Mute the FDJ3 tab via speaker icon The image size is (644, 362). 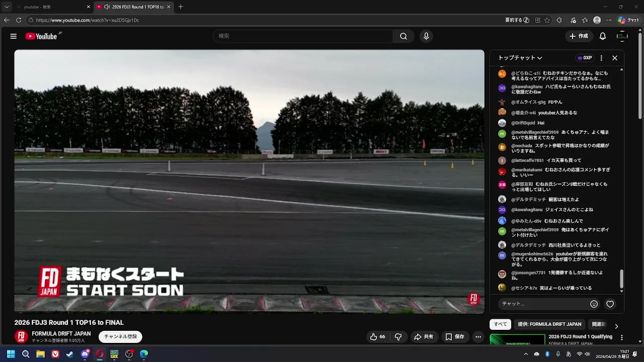pyautogui.click(x=107, y=7)
